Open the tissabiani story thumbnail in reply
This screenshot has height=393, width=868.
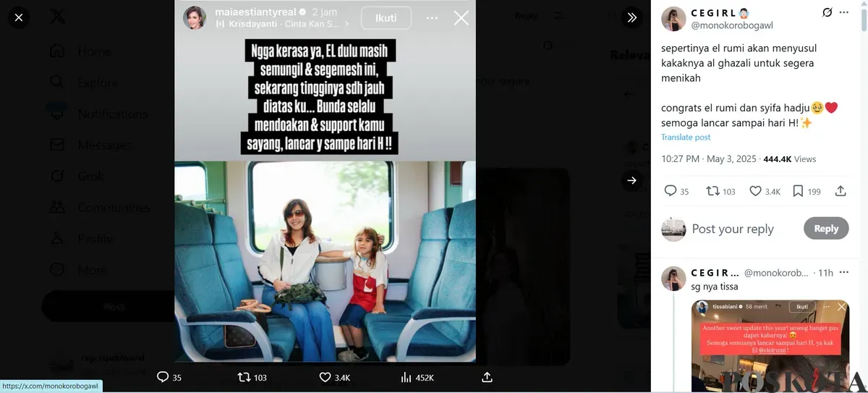(x=770, y=346)
